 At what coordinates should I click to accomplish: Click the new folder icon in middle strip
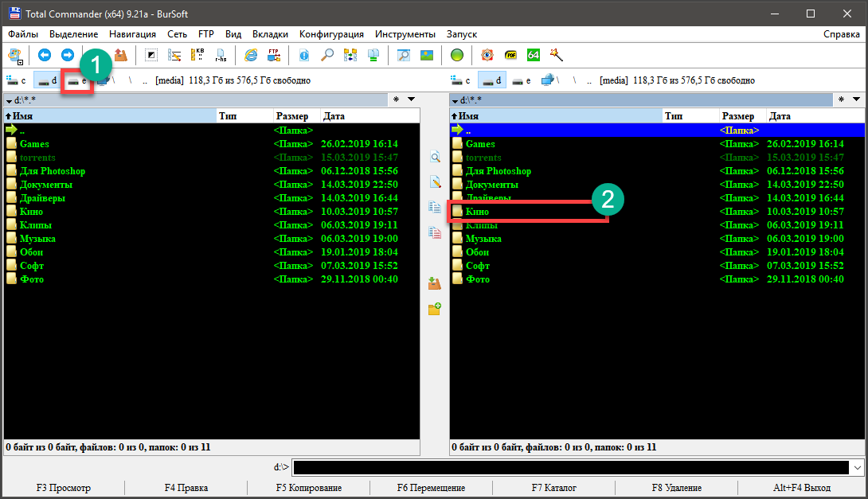tap(435, 309)
